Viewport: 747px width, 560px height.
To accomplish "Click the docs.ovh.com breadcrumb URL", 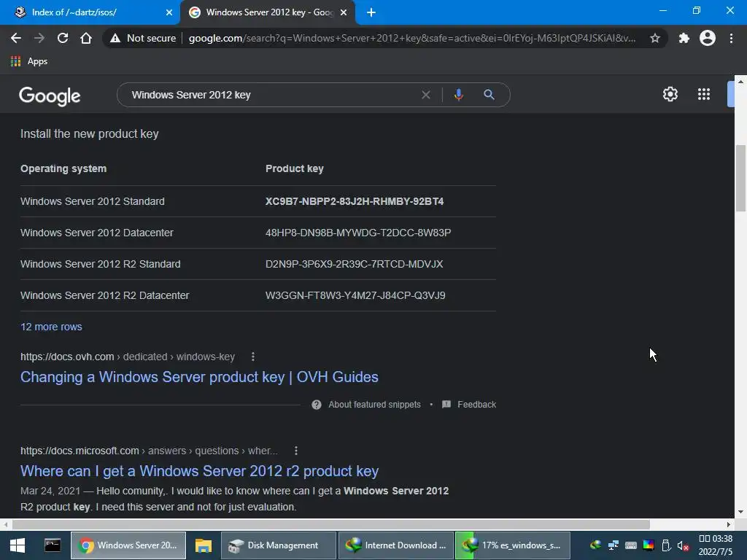I will pyautogui.click(x=128, y=357).
